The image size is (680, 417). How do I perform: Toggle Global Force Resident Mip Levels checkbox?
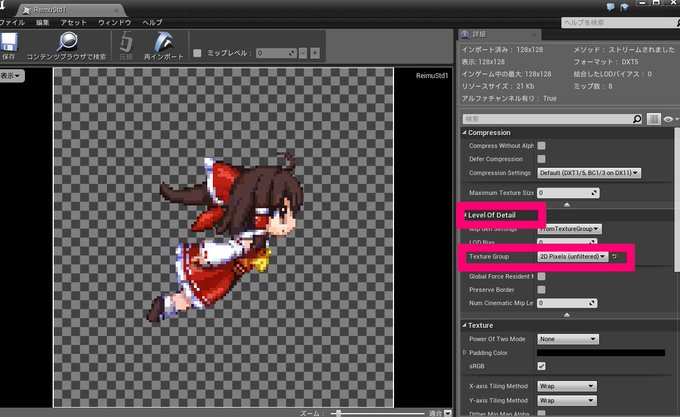541,277
